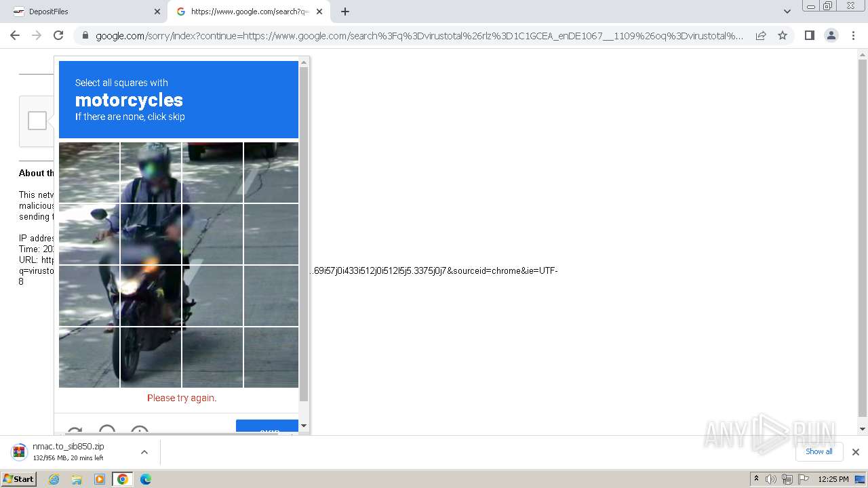Open the Chrome profile menu

[831, 35]
